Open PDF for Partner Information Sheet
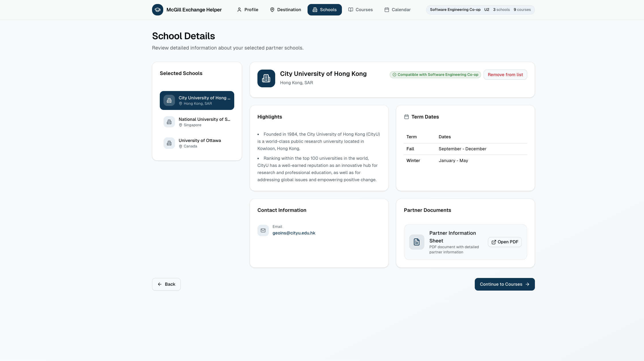The image size is (644, 361). (x=505, y=242)
